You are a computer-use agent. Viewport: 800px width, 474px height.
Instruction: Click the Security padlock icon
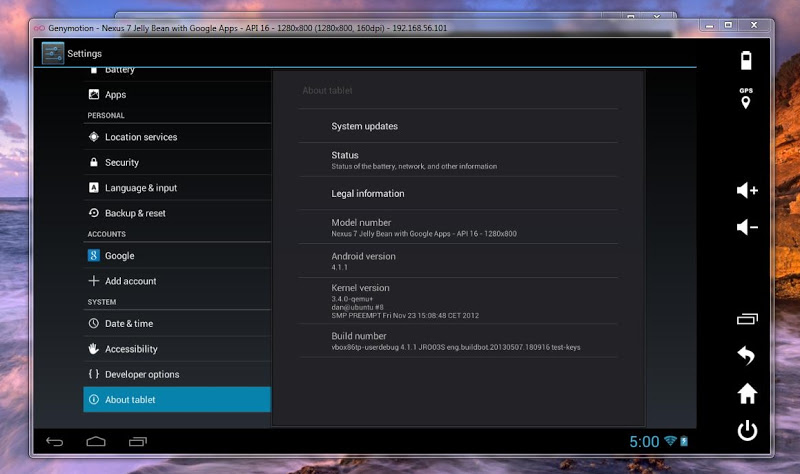click(x=94, y=162)
